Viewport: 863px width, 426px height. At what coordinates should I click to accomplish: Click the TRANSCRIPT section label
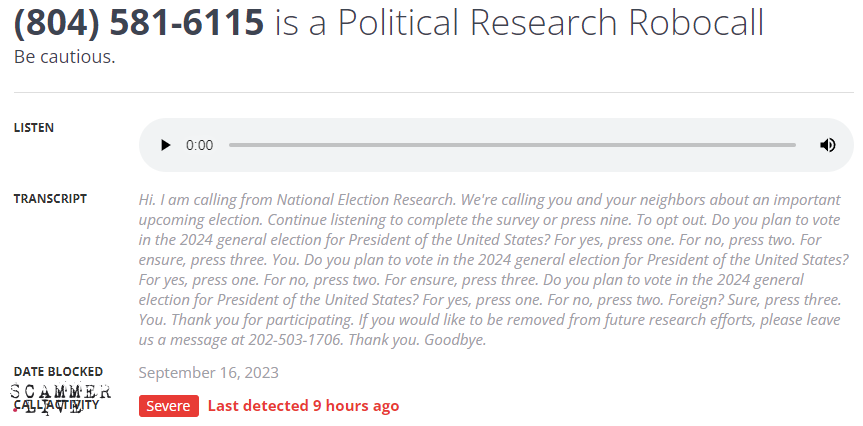(x=50, y=198)
